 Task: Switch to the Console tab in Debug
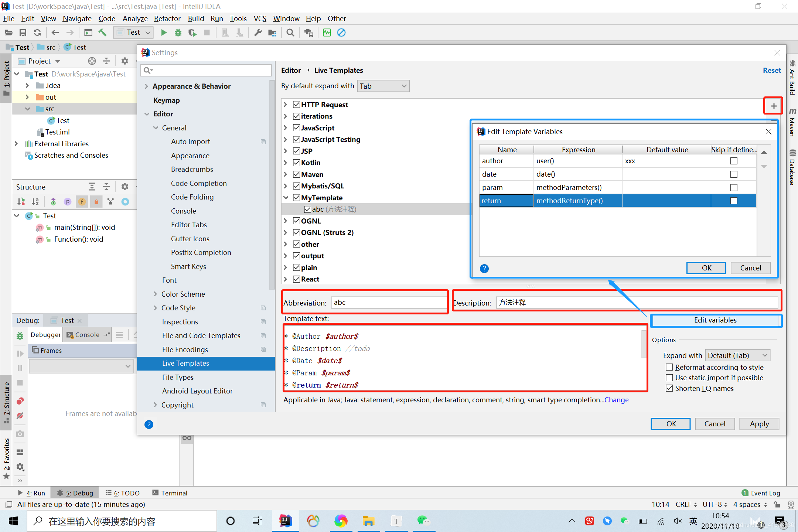pos(87,335)
